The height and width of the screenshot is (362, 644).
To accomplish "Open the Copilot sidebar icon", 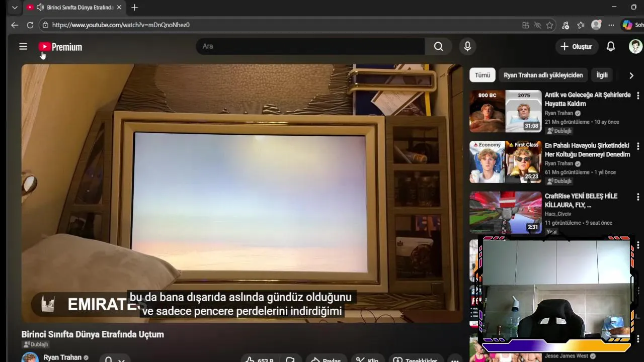I will (627, 25).
